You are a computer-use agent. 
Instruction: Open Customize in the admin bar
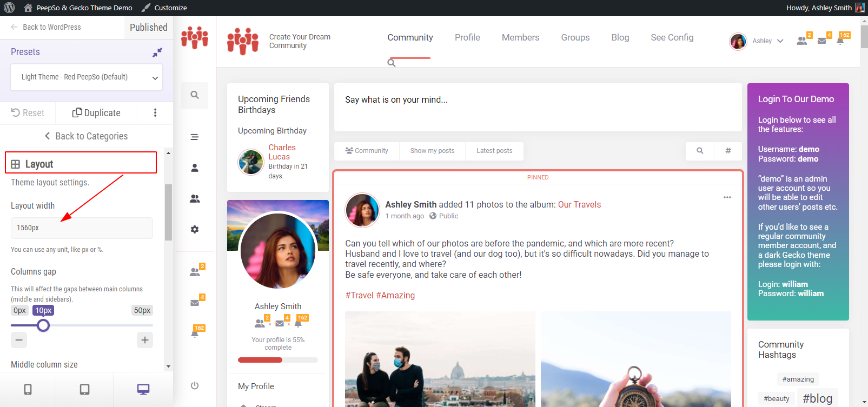(x=164, y=8)
